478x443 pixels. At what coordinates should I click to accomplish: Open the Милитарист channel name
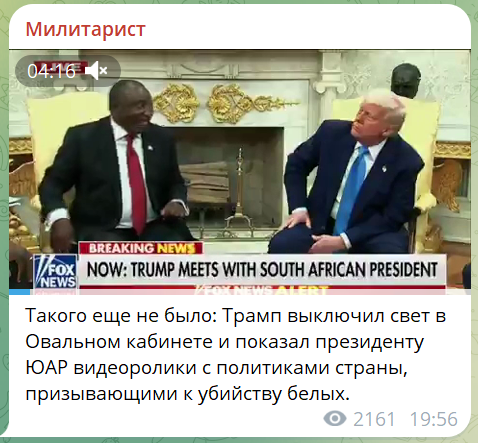(85, 29)
